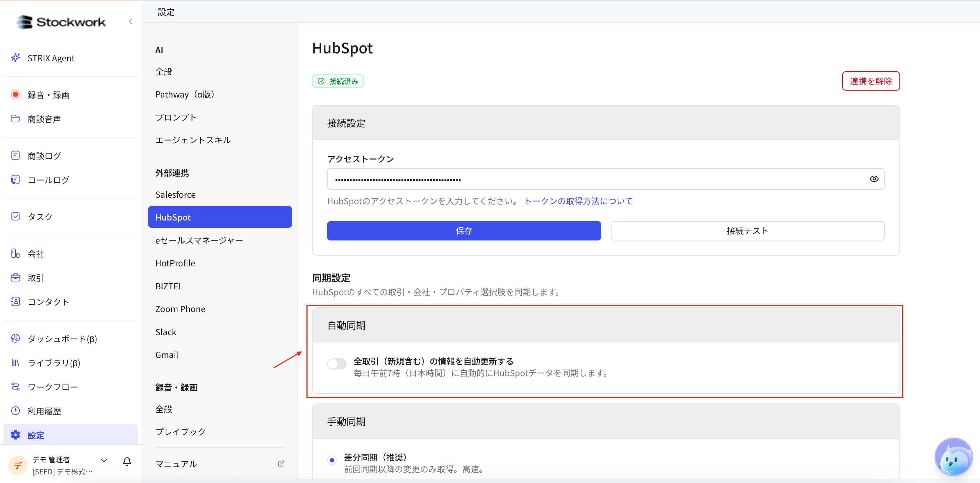The image size is (980, 483).
Task: Click the アクセストークン input field
Action: tap(606, 179)
